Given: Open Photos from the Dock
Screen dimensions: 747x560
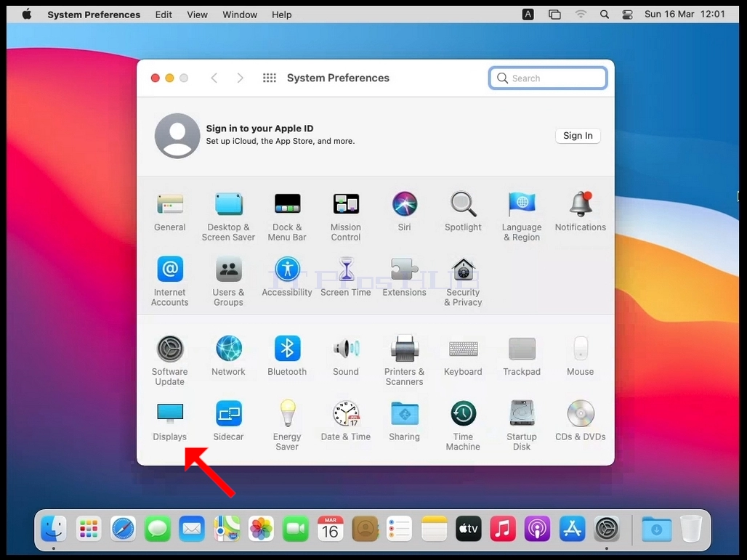Looking at the screenshot, I should [261, 529].
